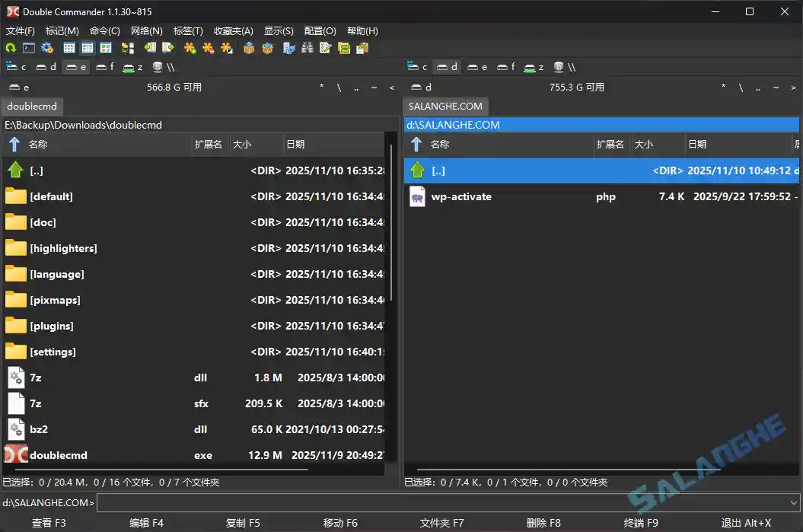Open the 配置(O) menu

[320, 31]
